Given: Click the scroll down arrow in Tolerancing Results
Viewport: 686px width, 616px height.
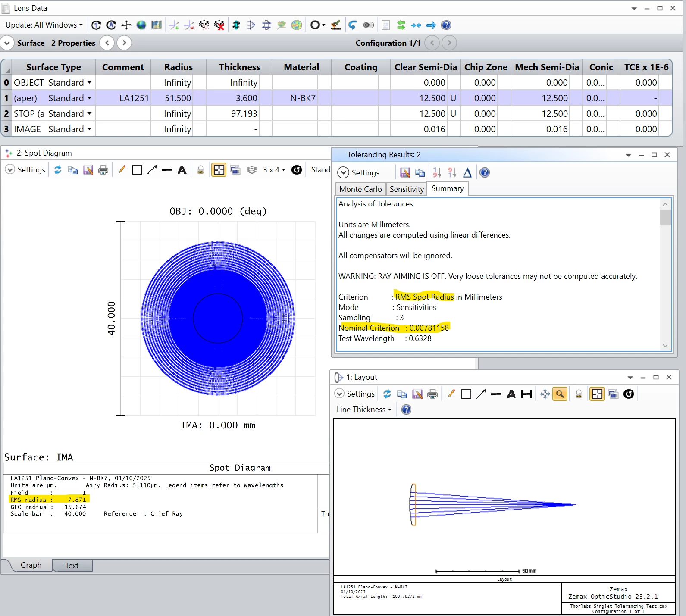Looking at the screenshot, I should [665, 346].
